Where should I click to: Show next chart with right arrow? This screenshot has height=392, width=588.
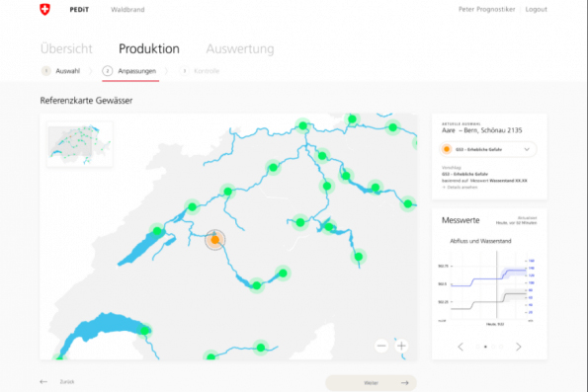click(x=518, y=347)
